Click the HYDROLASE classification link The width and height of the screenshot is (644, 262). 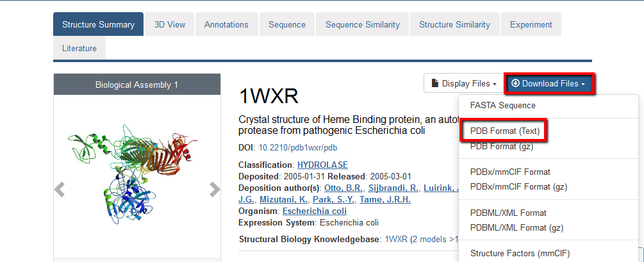[x=322, y=165]
